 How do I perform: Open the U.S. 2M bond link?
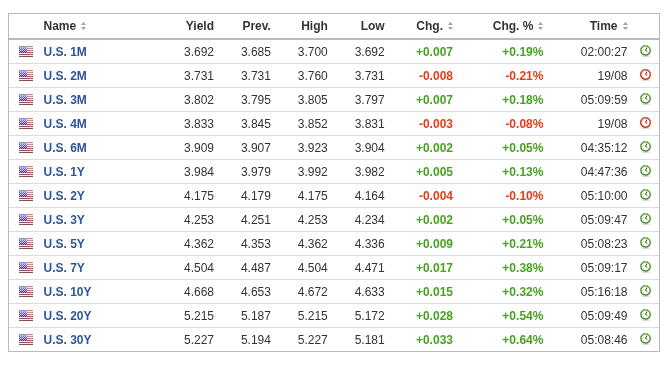pyautogui.click(x=65, y=75)
